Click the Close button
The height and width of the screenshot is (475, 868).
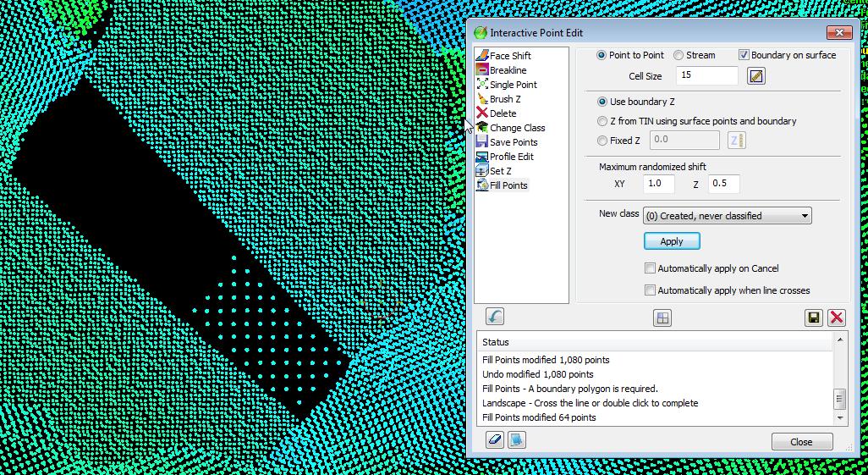pos(801,442)
